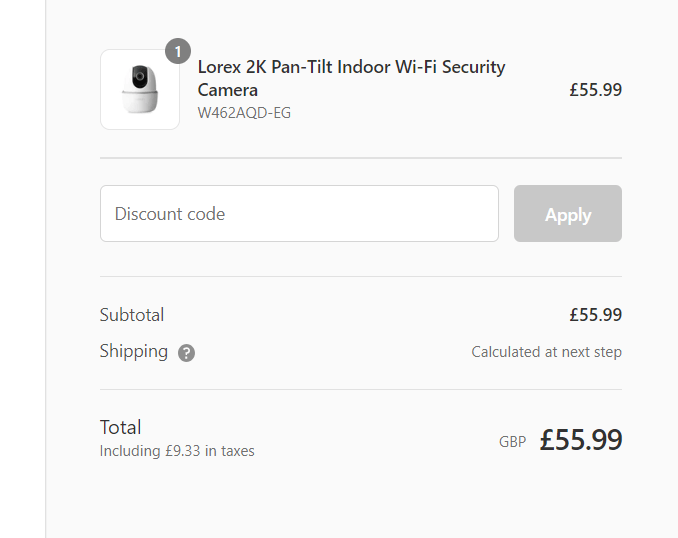Click the divider between discount code and Subtotal
678x538 pixels.
click(x=360, y=277)
